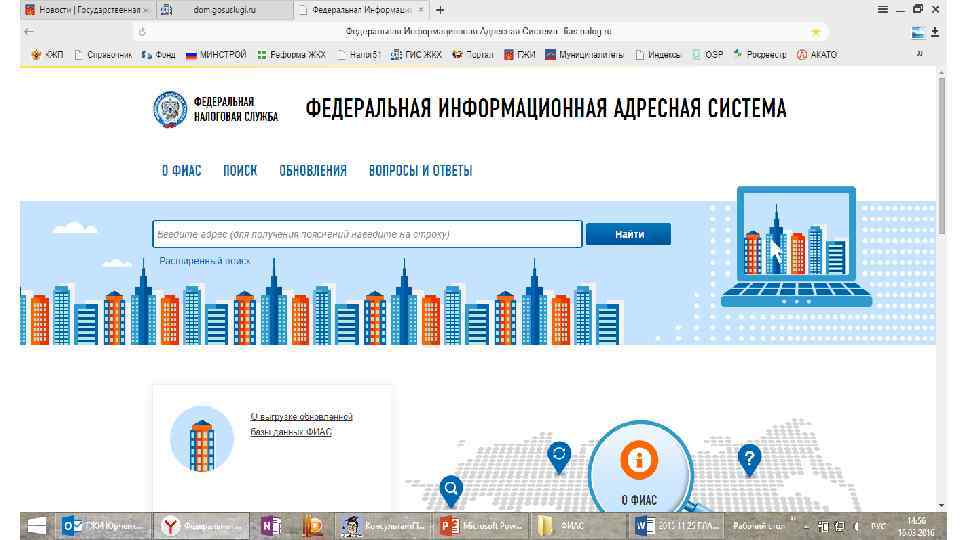Open the orange presentation app taskbar icon

(313, 526)
